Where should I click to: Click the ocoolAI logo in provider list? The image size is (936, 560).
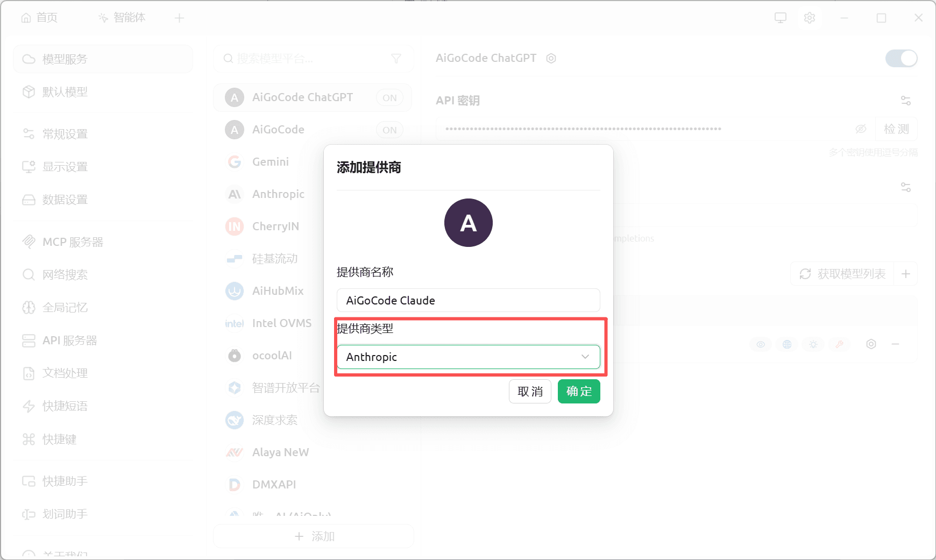coord(235,356)
